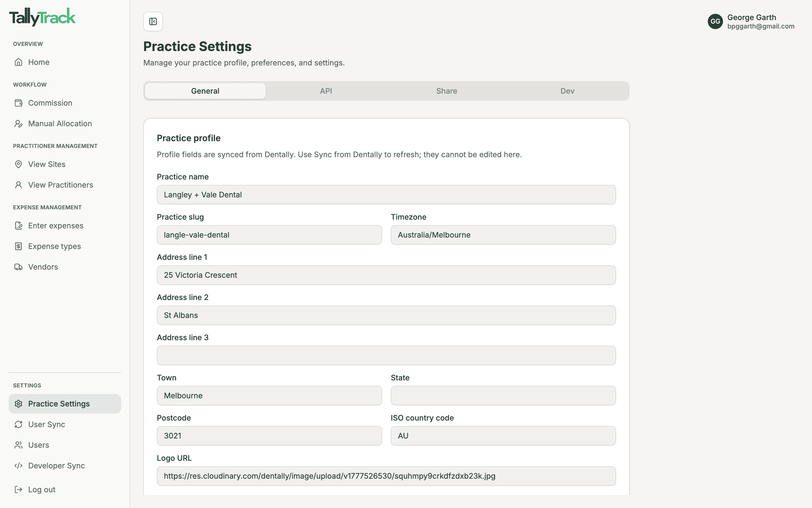812x508 pixels.
Task: Click the empty Address line 3 field
Action: (386, 355)
